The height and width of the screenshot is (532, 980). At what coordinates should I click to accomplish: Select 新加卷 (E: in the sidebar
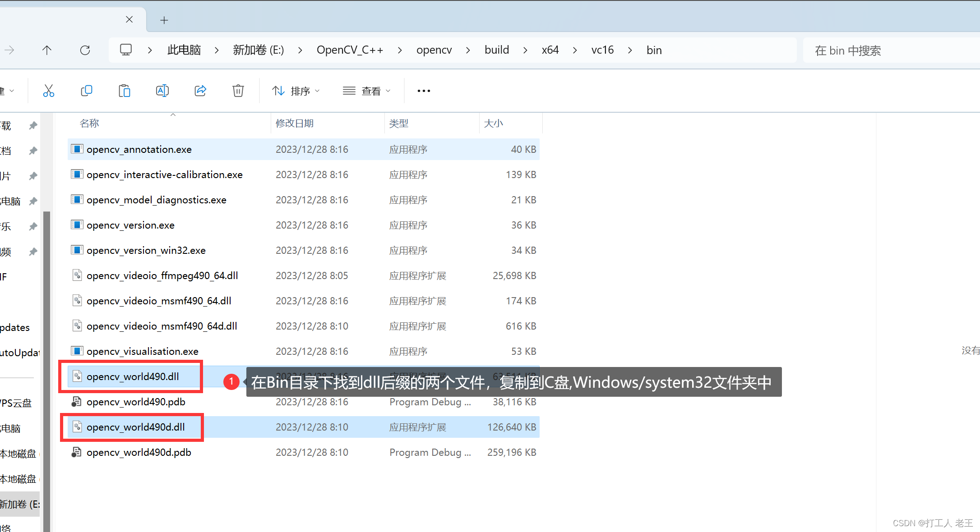coord(20,504)
